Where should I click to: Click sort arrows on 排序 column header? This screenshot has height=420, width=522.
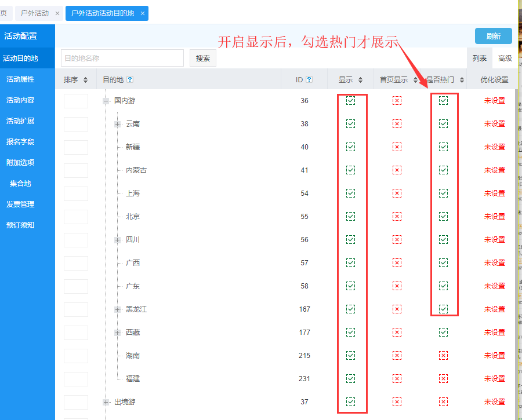(x=86, y=80)
